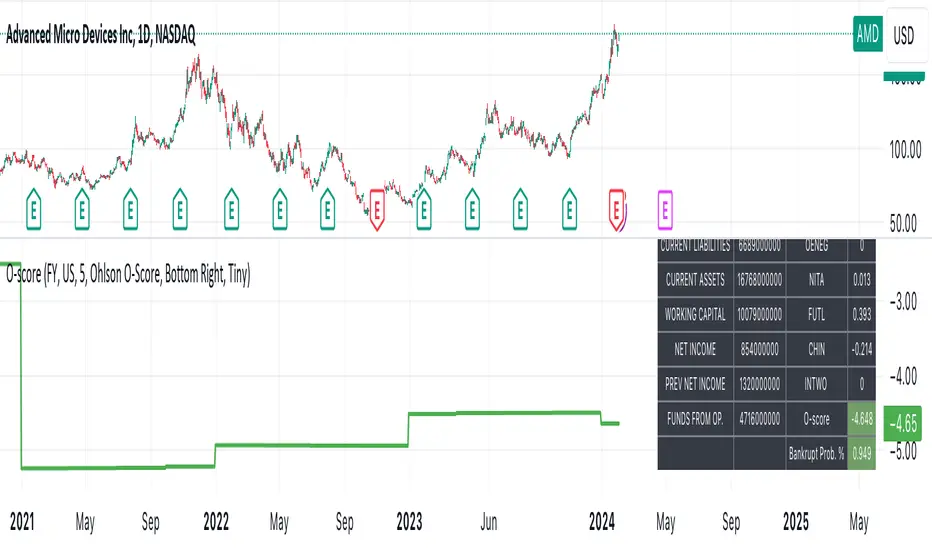Click the 2023 label on time axis
The width and height of the screenshot is (932, 550).
409,521
